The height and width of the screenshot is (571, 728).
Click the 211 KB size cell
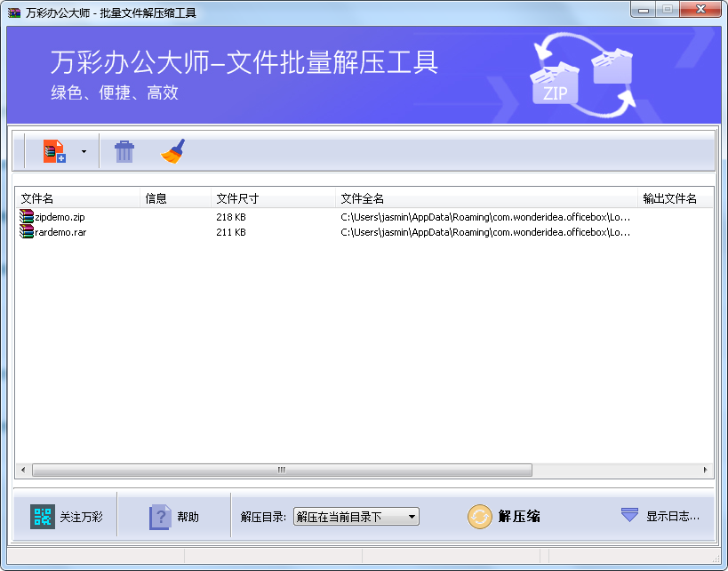231,232
